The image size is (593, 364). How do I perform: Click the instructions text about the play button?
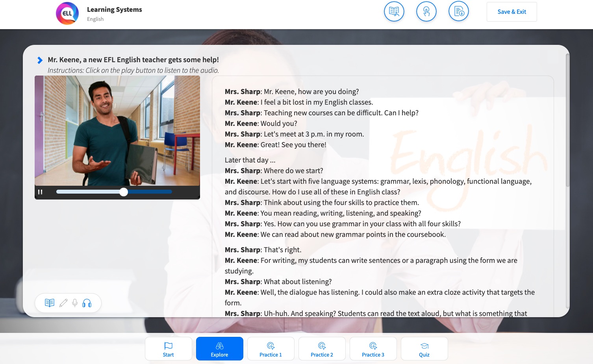tap(133, 70)
